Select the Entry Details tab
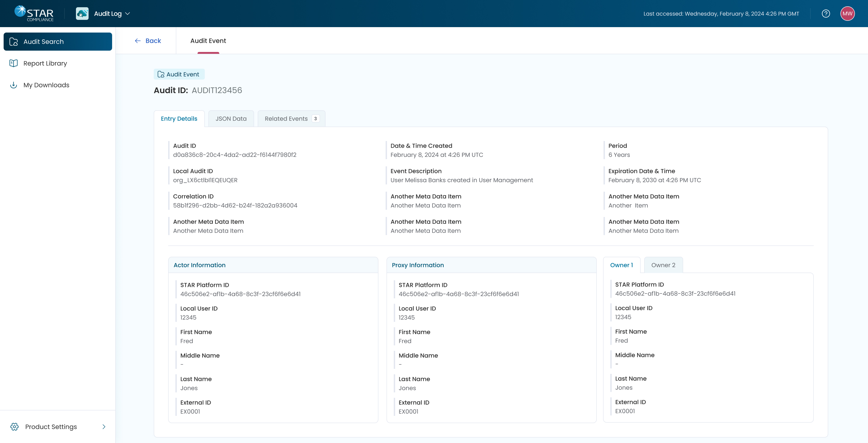 click(179, 118)
